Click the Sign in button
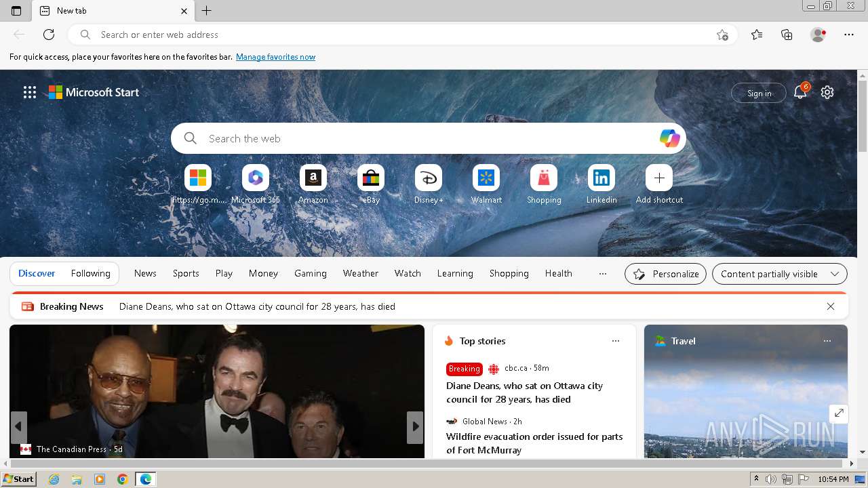This screenshot has height=488, width=868. coord(759,93)
